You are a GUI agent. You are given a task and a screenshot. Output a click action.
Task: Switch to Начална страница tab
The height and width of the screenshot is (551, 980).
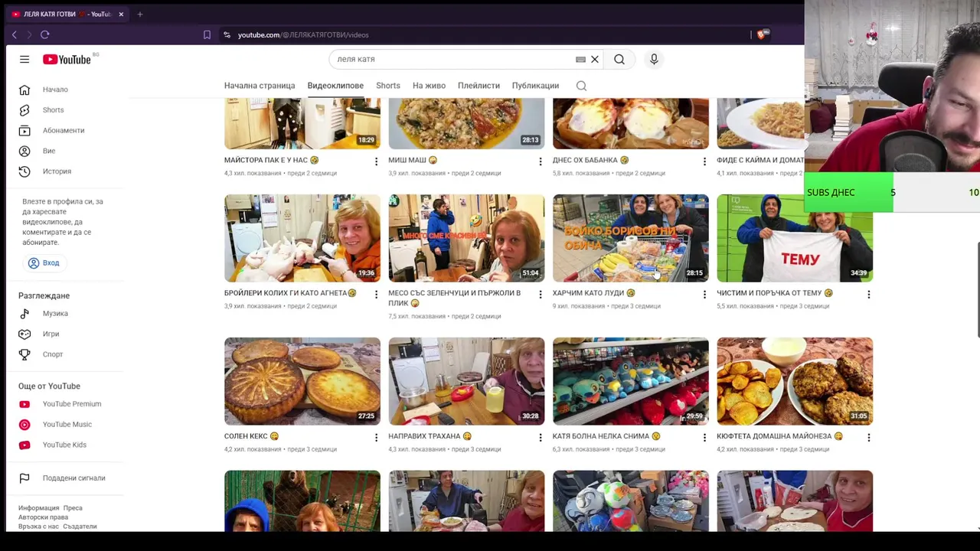click(x=260, y=86)
